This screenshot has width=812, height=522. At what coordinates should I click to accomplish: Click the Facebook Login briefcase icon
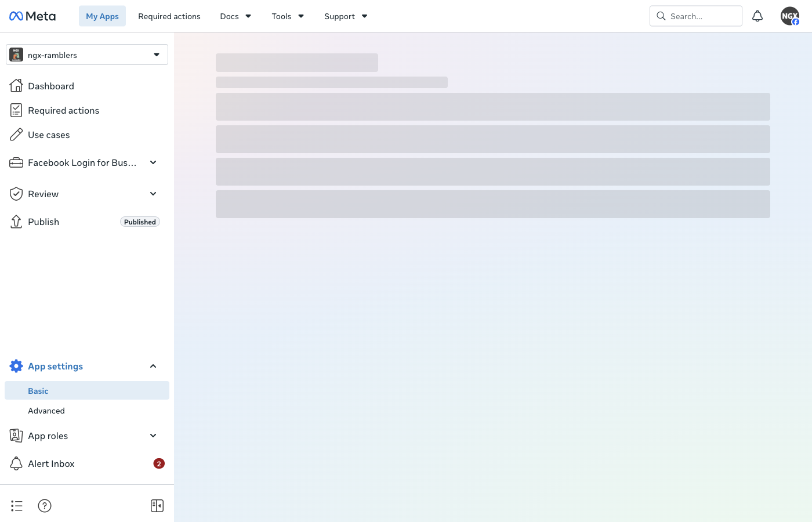[x=16, y=162]
